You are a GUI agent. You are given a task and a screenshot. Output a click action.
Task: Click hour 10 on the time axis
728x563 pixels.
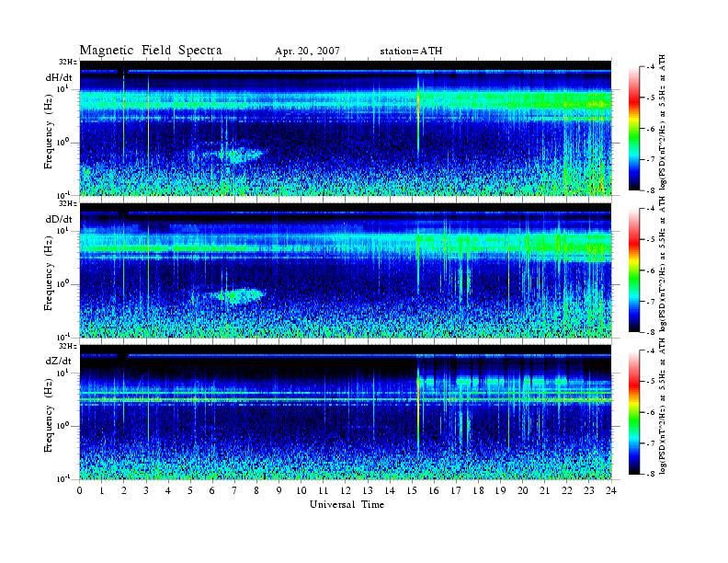coord(301,491)
